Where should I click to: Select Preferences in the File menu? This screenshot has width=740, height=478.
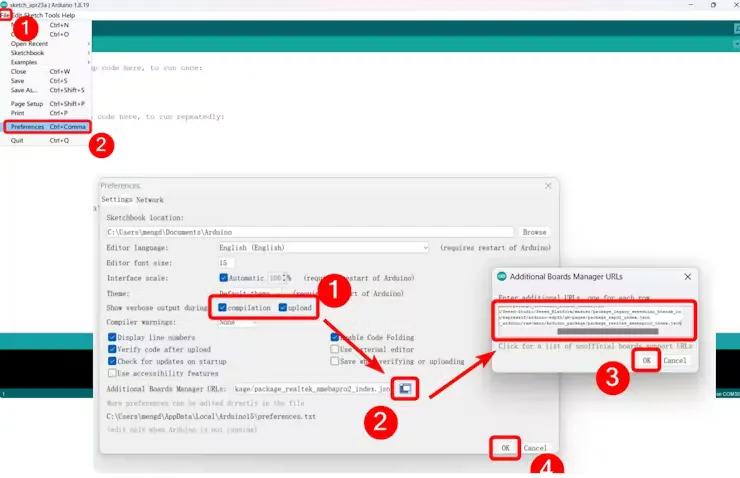tap(48, 126)
